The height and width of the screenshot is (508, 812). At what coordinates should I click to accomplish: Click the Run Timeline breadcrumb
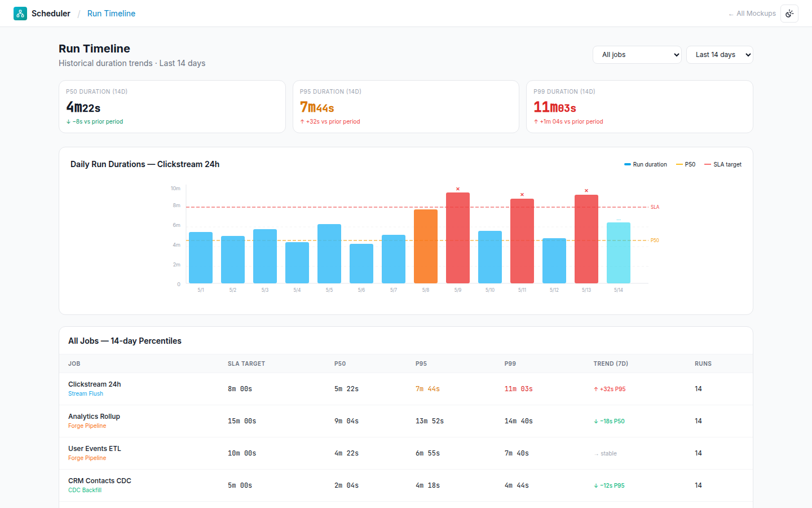(x=111, y=14)
